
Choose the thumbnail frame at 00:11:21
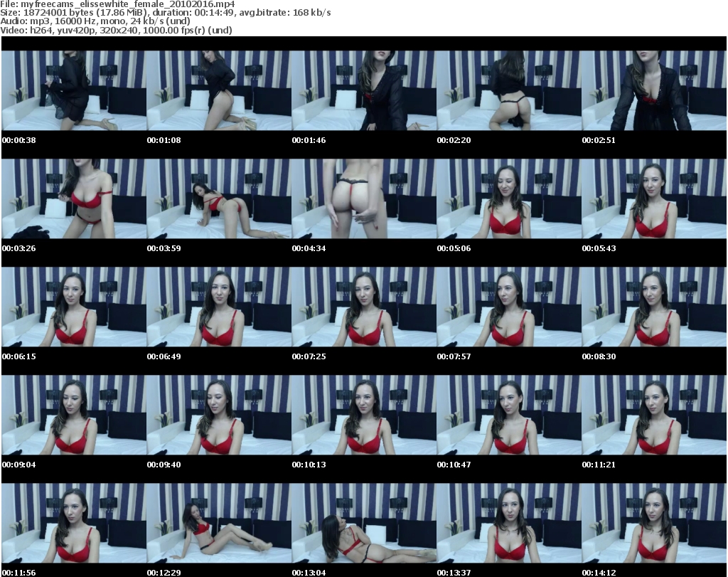pyautogui.click(x=654, y=415)
